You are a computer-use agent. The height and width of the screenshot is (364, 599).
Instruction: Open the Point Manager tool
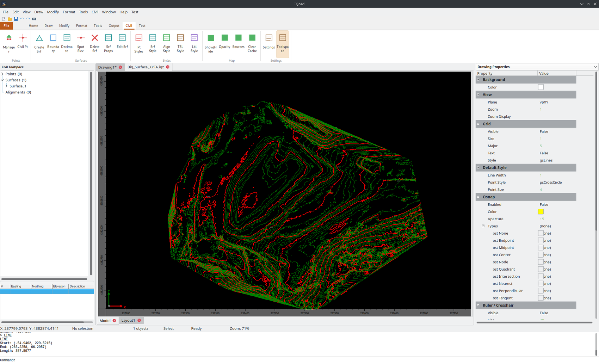[x=9, y=43]
